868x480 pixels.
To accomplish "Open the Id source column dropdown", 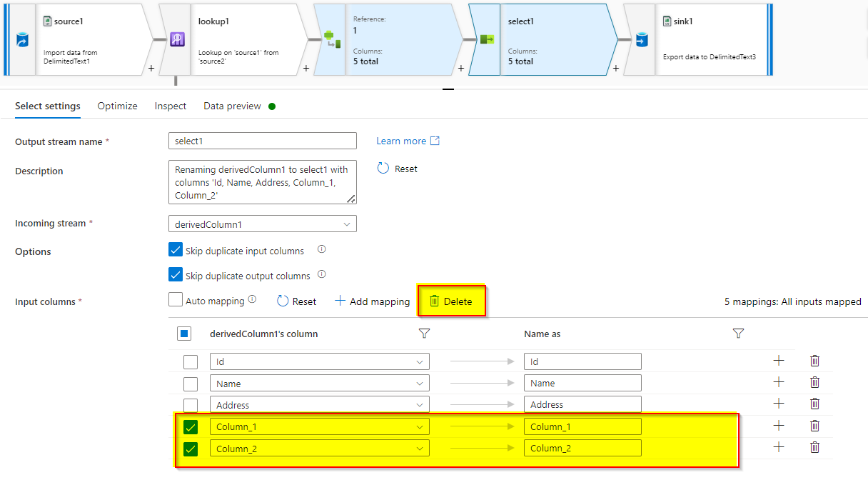I will (x=320, y=361).
